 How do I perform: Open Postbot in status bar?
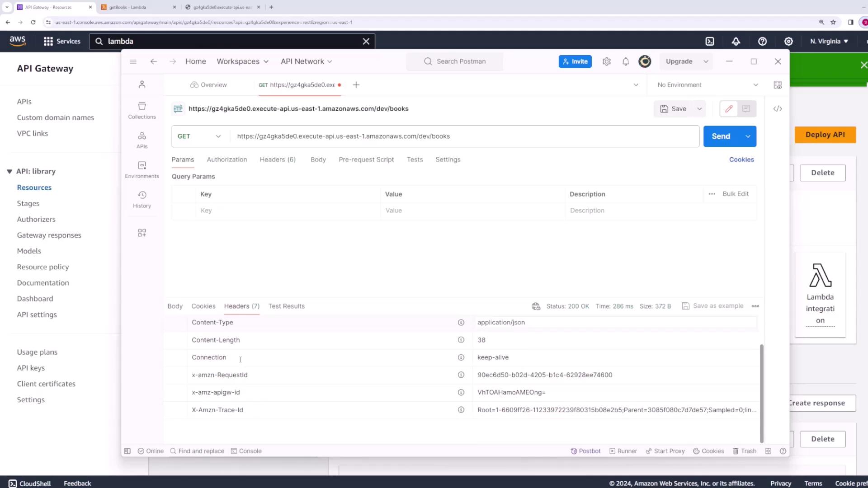click(585, 451)
